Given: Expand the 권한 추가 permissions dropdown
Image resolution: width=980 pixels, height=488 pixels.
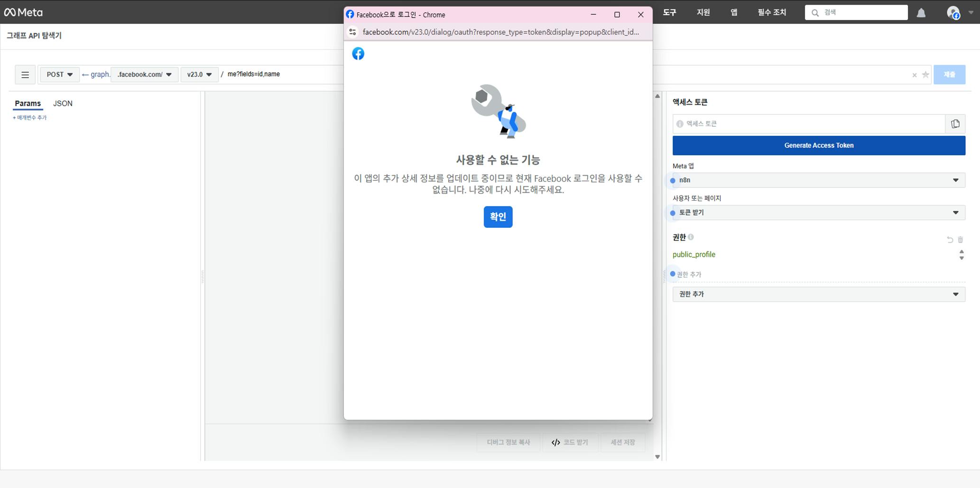Looking at the screenshot, I should coord(819,294).
